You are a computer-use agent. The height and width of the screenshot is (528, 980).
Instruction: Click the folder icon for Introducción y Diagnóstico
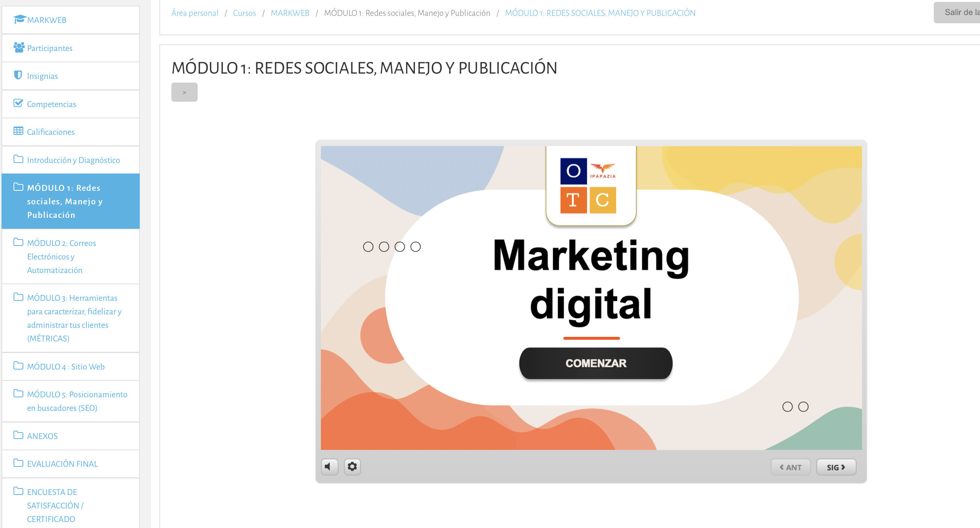18,159
